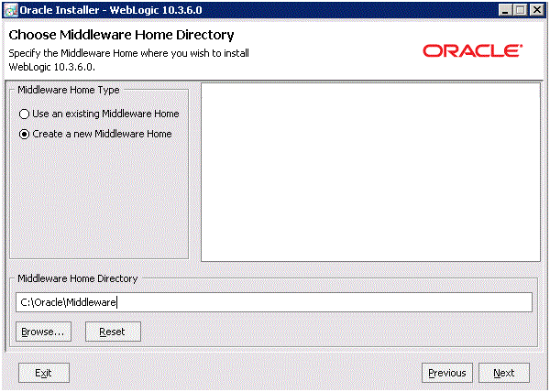Minimize the Oracle Installer window
This screenshot has height=392, width=550.
505,10
